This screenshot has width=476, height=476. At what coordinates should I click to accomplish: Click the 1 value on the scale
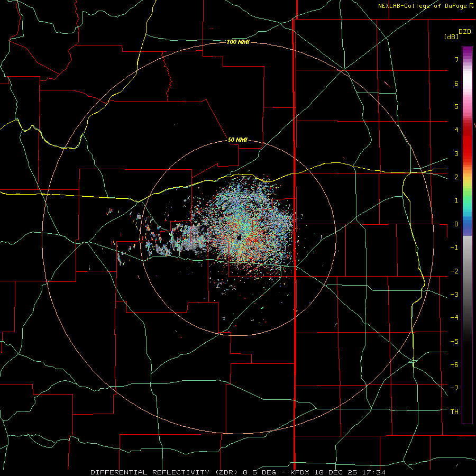tap(456, 200)
